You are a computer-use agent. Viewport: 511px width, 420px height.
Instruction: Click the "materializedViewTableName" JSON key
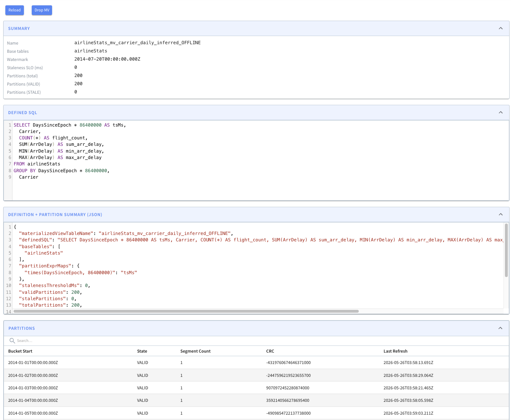[56, 234]
